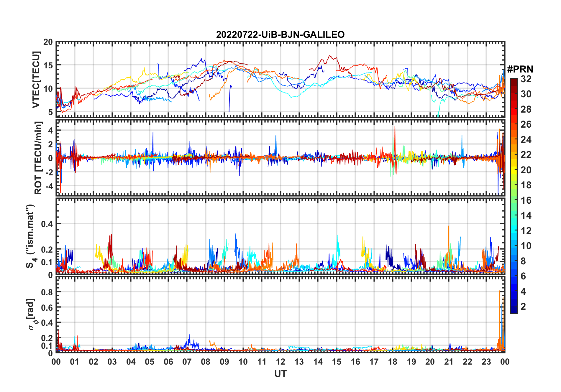Click UT axis tick label 17
The height and width of the screenshot is (392, 561).
tap(374, 362)
